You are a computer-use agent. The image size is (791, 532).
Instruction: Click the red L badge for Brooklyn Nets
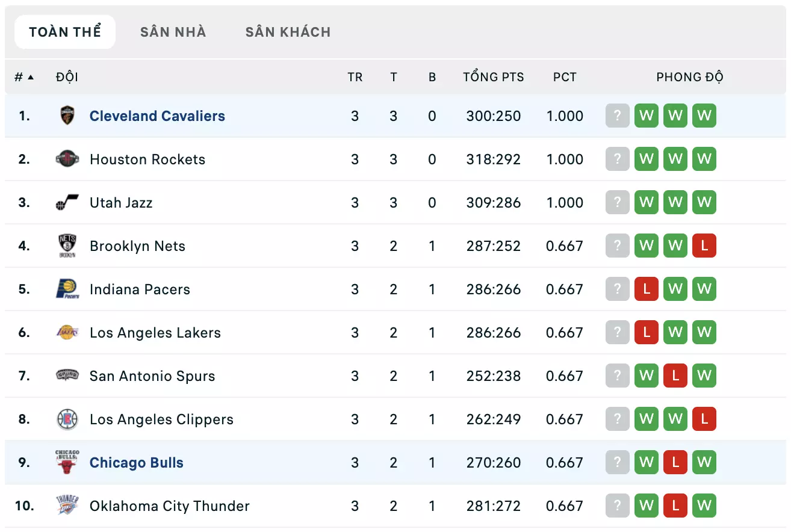pyautogui.click(x=704, y=246)
